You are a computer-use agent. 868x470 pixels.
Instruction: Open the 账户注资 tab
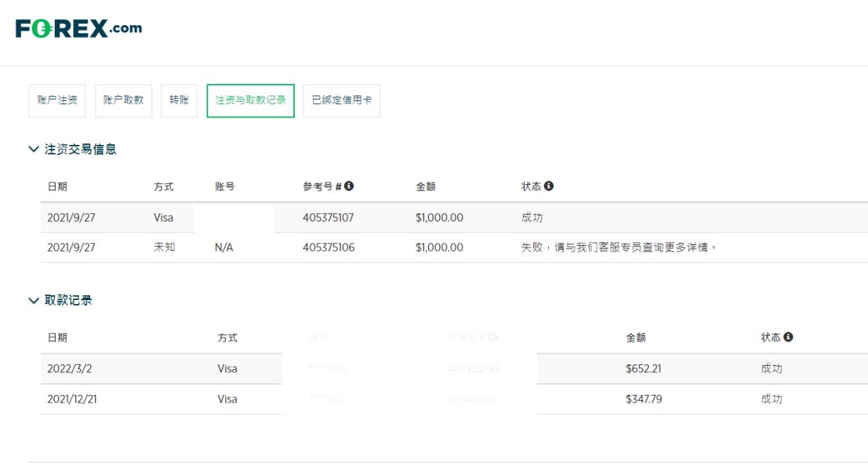(57, 100)
